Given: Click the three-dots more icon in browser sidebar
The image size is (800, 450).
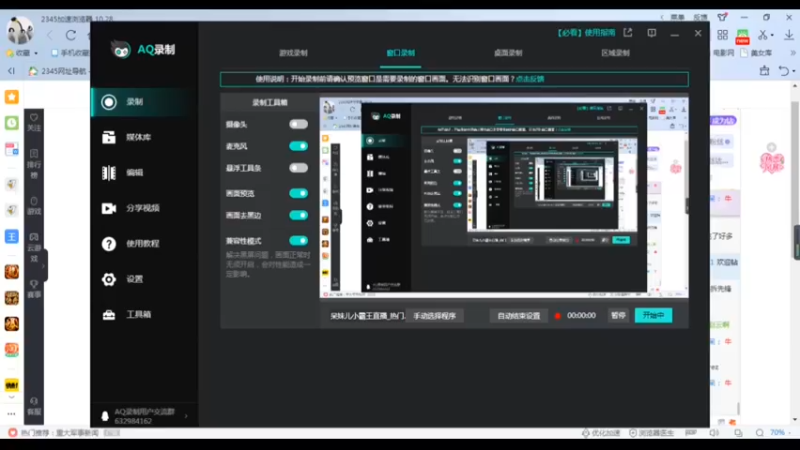Looking at the screenshot, I should (x=11, y=414).
